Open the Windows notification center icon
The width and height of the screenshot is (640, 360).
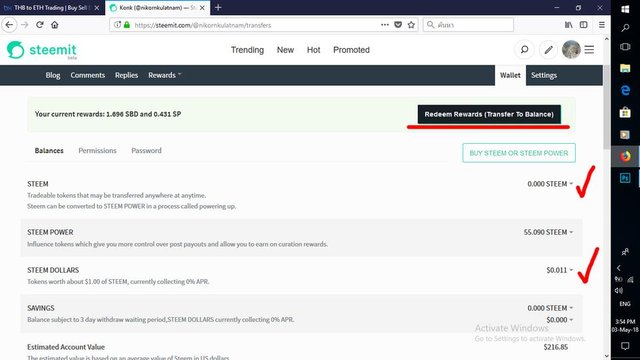tap(625, 346)
